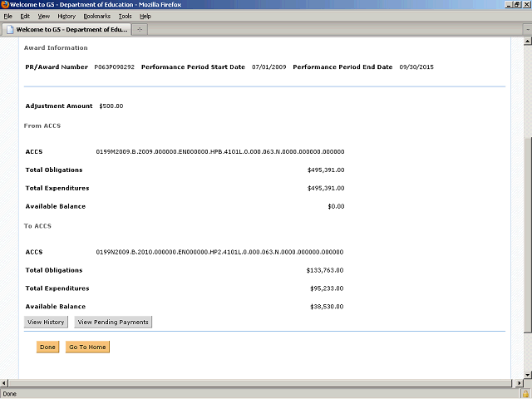
Task: Open the tab list dropdown arrow
Action: (528, 30)
